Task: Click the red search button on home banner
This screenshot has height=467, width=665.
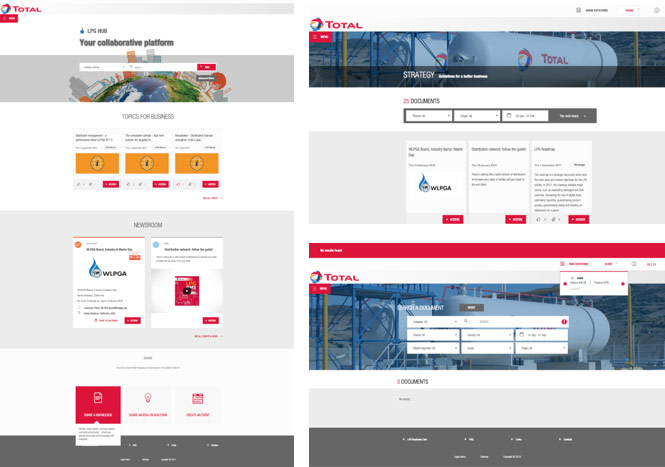Action: pyautogui.click(x=208, y=67)
